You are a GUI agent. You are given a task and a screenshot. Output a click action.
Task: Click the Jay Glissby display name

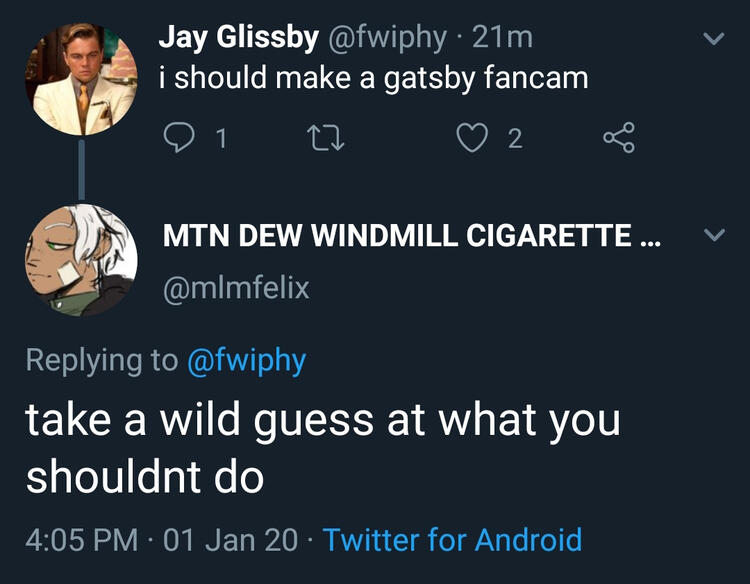[239, 38]
